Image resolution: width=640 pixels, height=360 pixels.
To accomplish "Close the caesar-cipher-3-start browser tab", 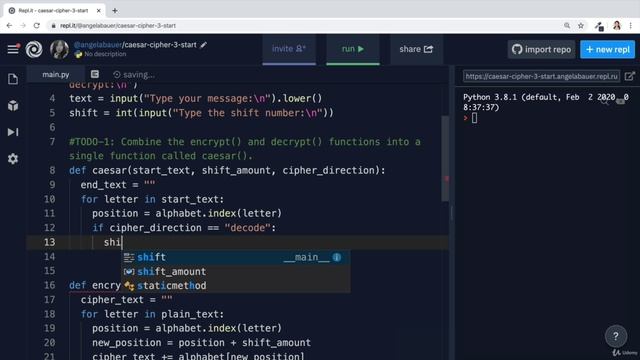I will tap(98, 11).
